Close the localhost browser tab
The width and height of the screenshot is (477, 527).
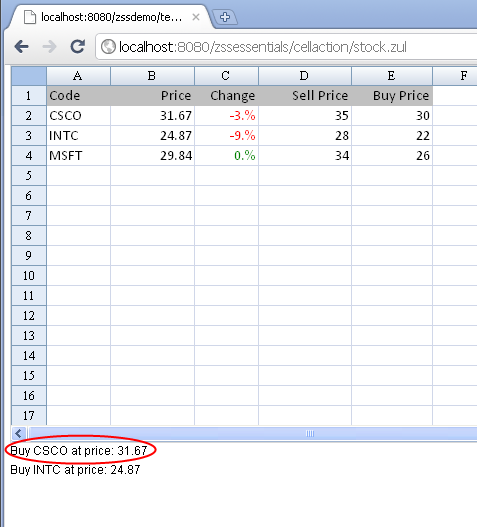coord(196,17)
